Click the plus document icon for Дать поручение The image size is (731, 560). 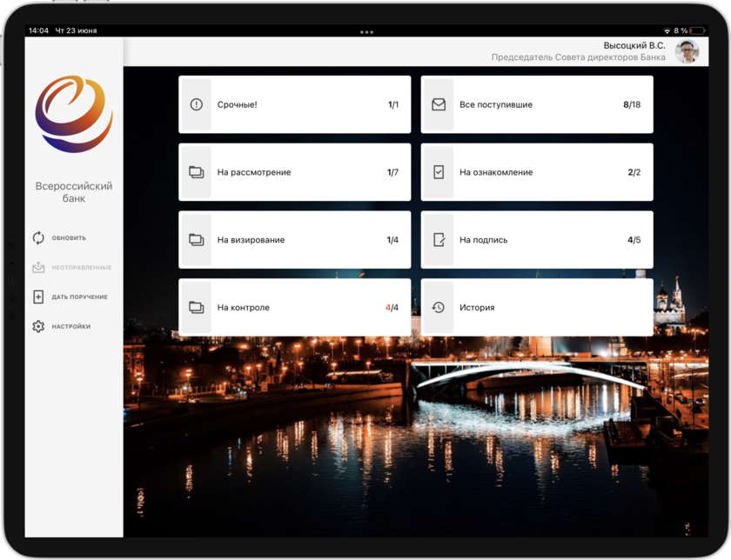click(38, 297)
